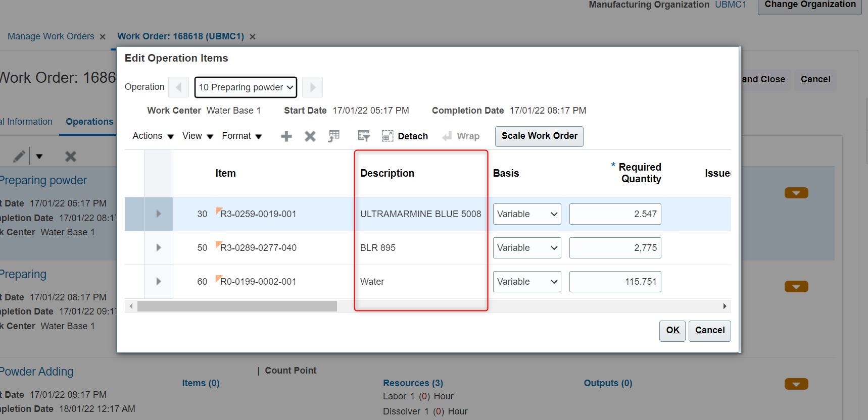This screenshot has width=868, height=420.
Task: Close the Work Order 168618 tab
Action: coord(253,37)
